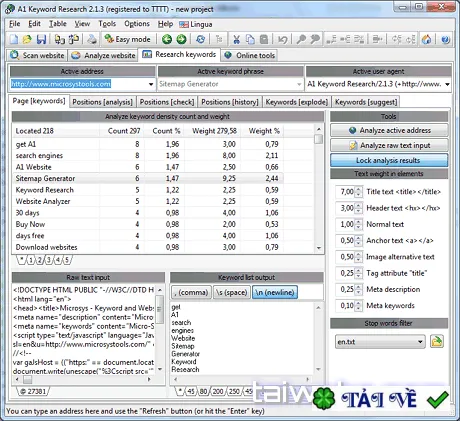Screen dimensions: 460x421
Task: Click the New project blank page icon
Action: click(x=14, y=40)
